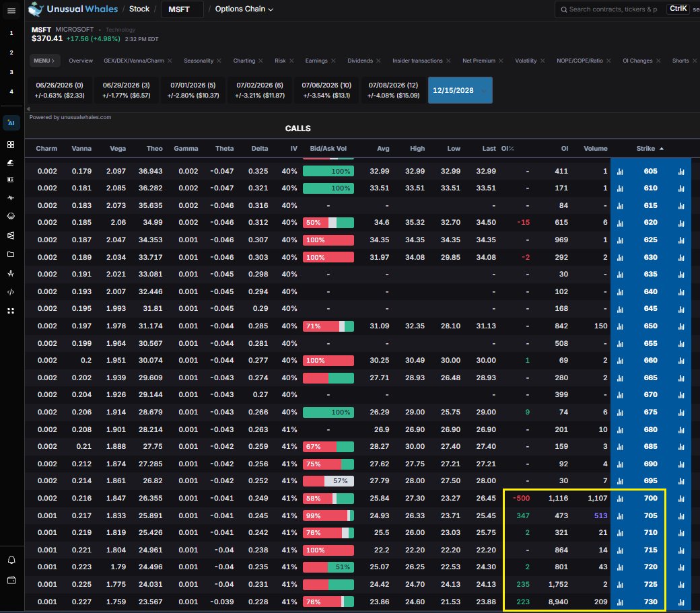Viewport: 700px width, 613px height.
Task: Select the 06/26/2026 (0) expiry
Action: 59,90
